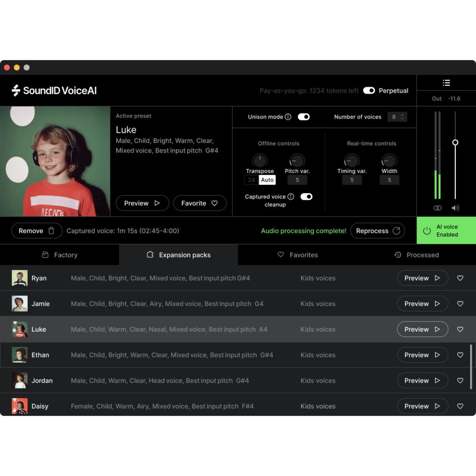
Task: Preview Ryan's voice
Action: pyautogui.click(x=422, y=278)
